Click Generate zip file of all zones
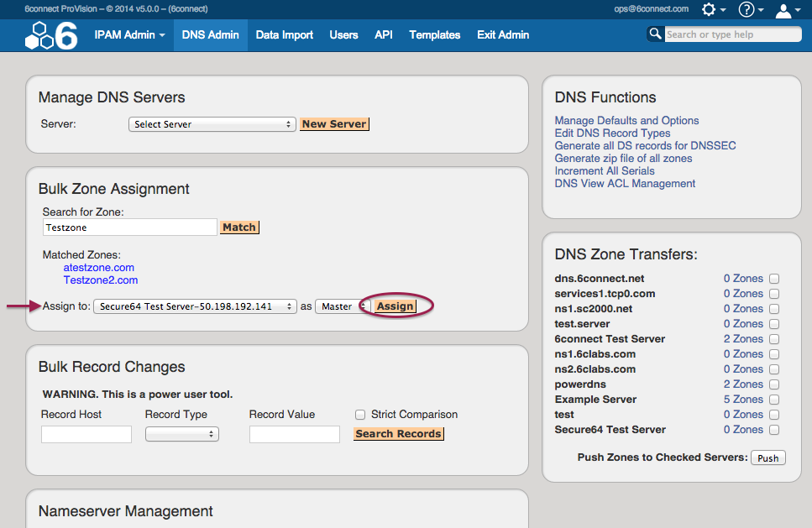This screenshot has height=528, width=812. point(624,159)
